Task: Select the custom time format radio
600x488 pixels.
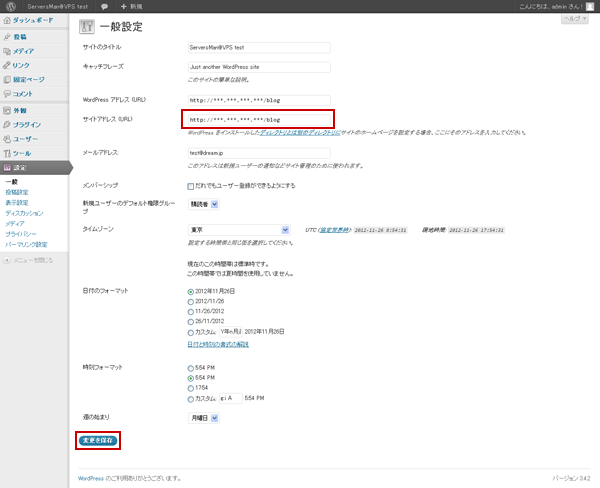Action: pyautogui.click(x=191, y=399)
